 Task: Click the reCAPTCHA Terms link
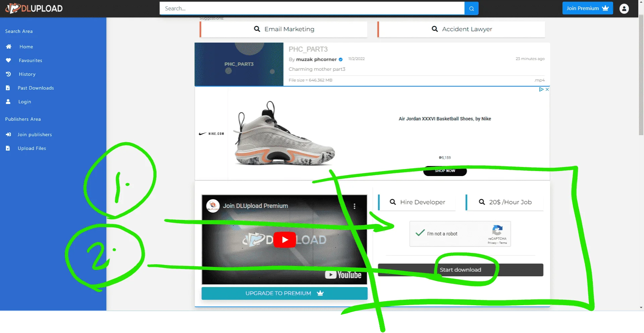503,243
